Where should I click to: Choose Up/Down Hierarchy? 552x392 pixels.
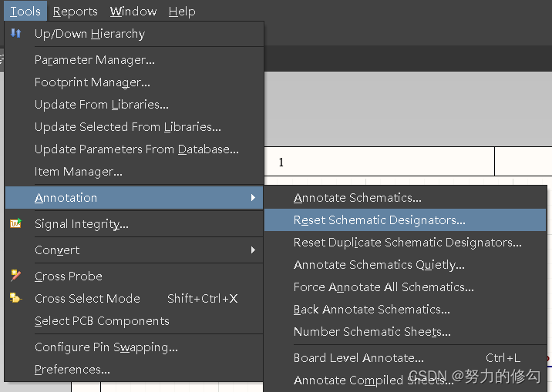tap(134, 34)
